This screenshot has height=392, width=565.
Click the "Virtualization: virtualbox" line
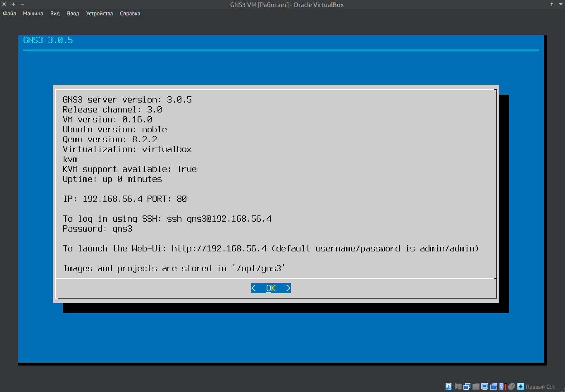point(127,149)
